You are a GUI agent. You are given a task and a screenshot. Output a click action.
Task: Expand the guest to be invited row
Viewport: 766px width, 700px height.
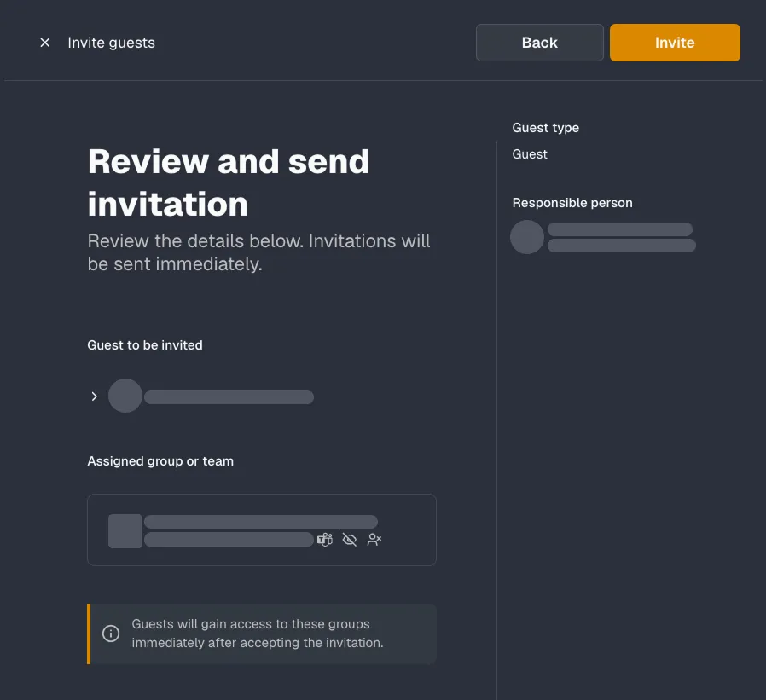coord(95,396)
